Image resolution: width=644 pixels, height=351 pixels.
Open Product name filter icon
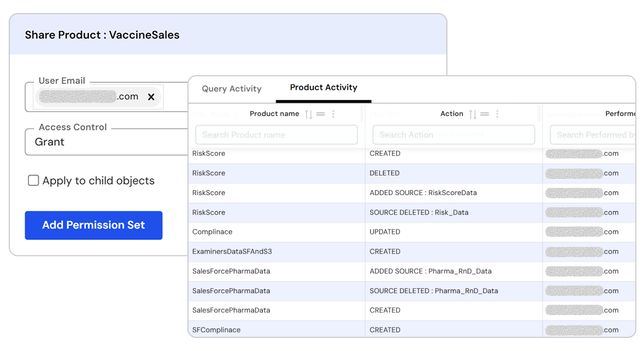tap(321, 114)
